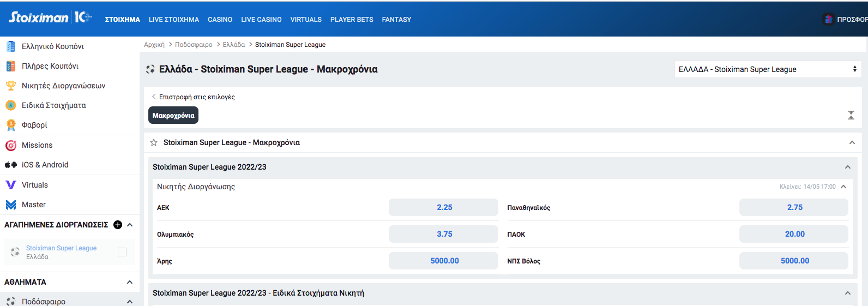Click the Missions target icon
The width and height of the screenshot is (868, 306).
tap(11, 145)
